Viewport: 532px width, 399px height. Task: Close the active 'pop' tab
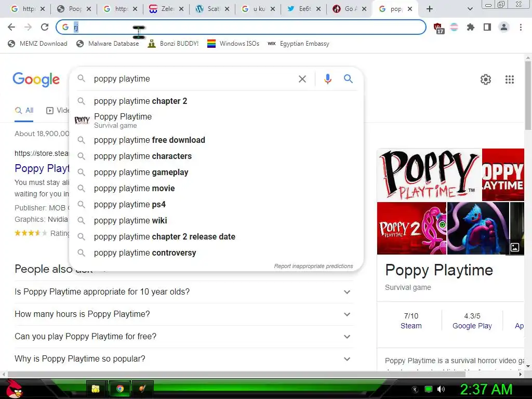coord(410,9)
